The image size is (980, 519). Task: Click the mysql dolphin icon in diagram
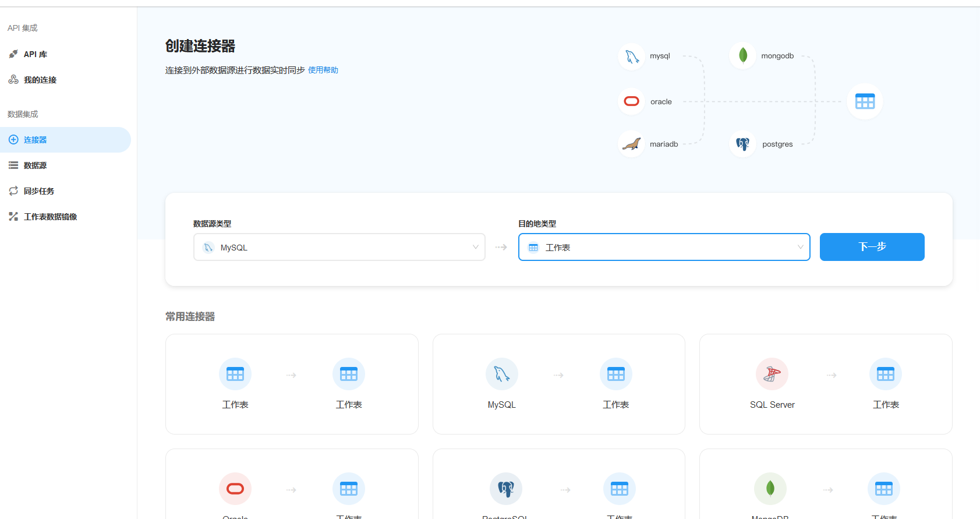click(632, 57)
